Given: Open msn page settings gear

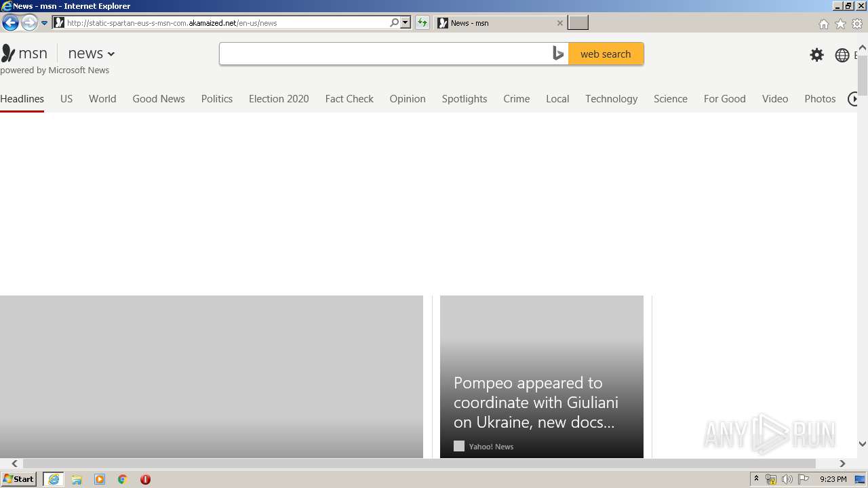Looking at the screenshot, I should (x=817, y=55).
